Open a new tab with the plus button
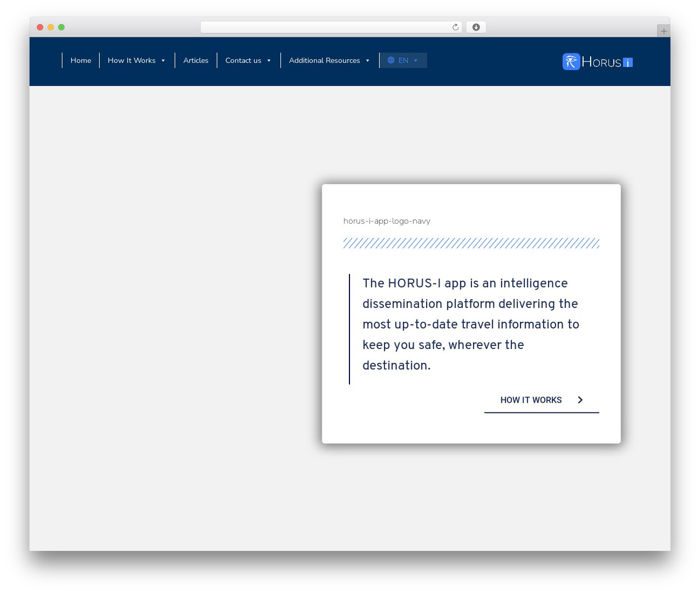Screen dimensions: 700x593 click(x=664, y=31)
